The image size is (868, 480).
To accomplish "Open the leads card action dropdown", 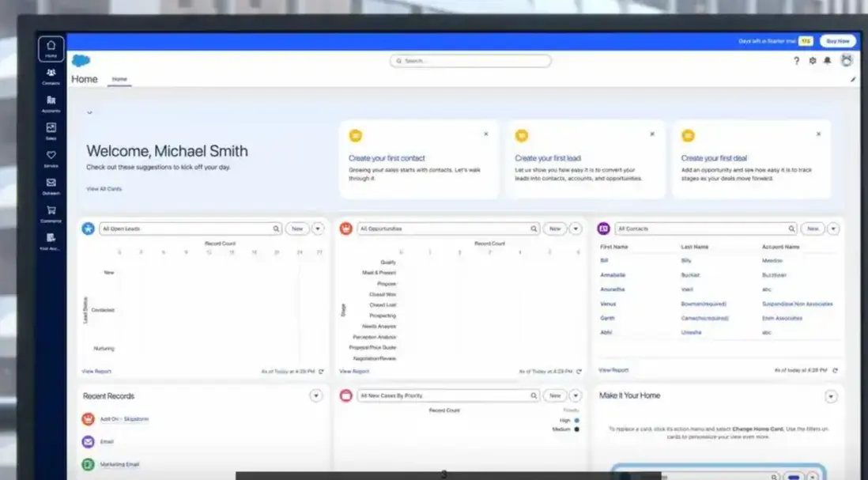I will (318, 229).
